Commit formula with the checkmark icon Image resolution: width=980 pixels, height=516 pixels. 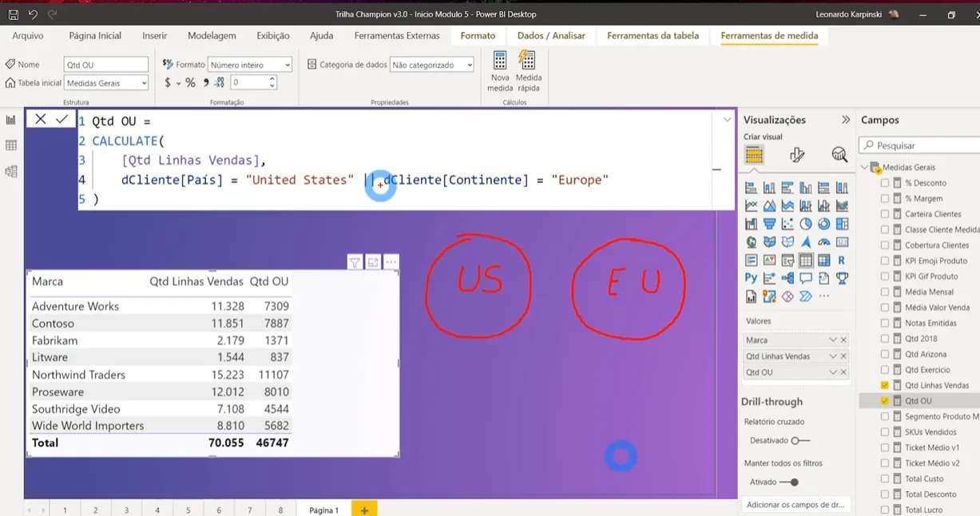(61, 119)
